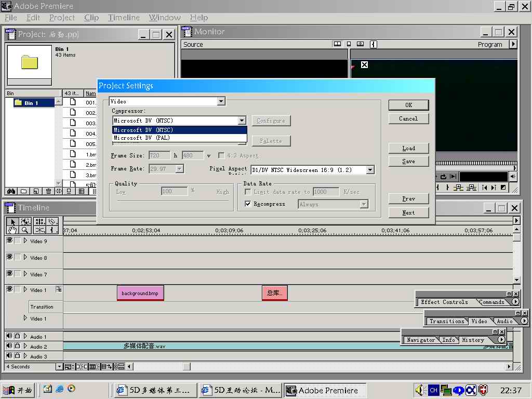Choose Microsoft DV (NTSC) highlighted option
Screen dimensions: 532x399
(x=179, y=130)
